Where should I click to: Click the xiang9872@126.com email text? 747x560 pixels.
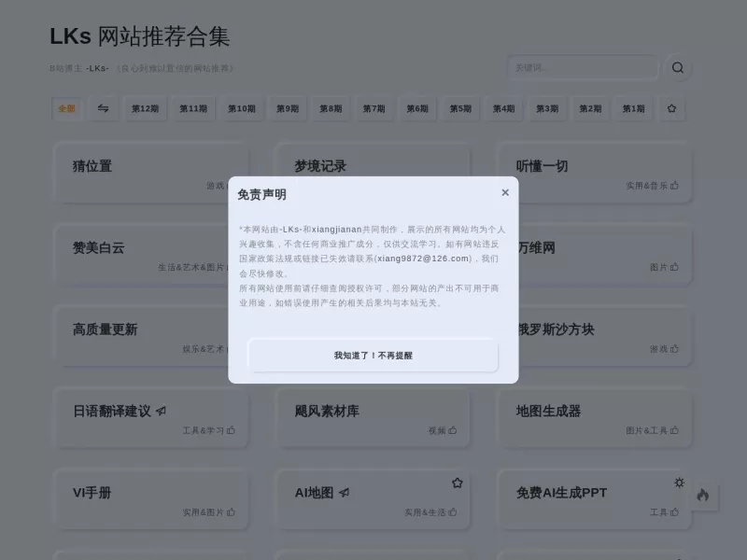tap(423, 259)
